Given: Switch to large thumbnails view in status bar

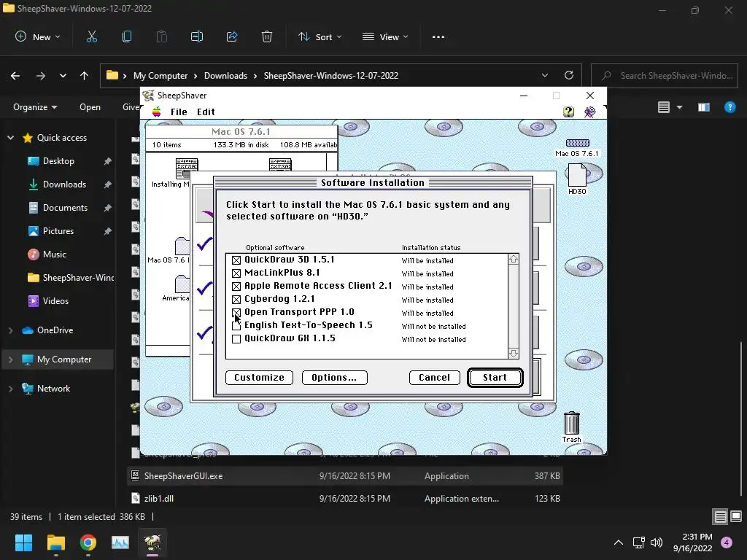Looking at the screenshot, I should (x=736, y=516).
